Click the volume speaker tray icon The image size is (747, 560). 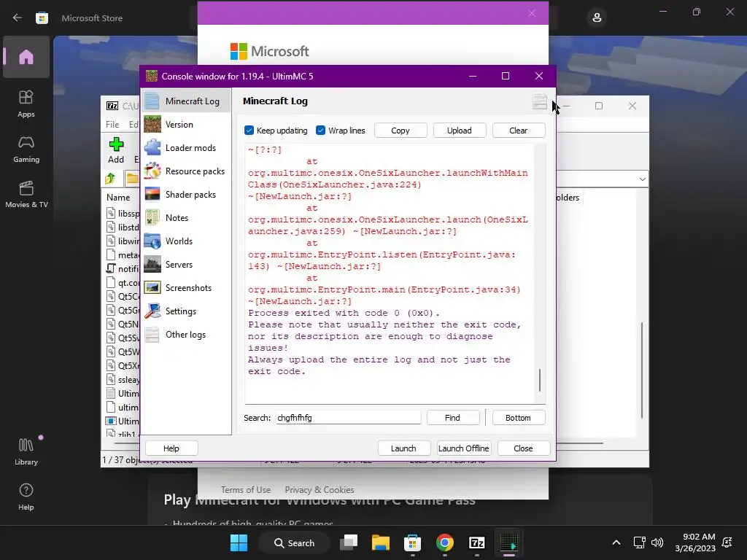657,542
